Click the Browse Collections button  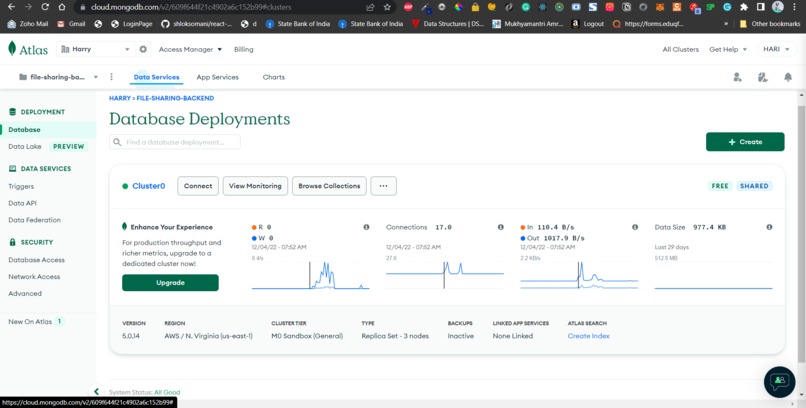pos(329,186)
